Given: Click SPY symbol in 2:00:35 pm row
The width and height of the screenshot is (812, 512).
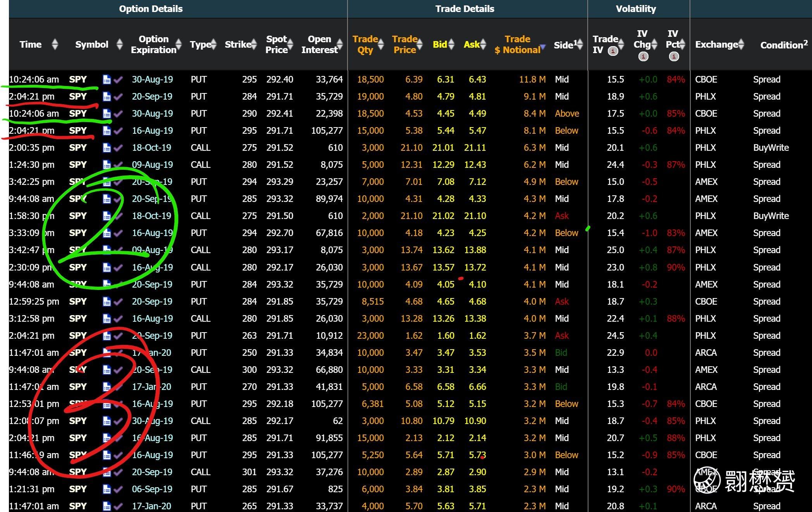Looking at the screenshot, I should point(78,148).
